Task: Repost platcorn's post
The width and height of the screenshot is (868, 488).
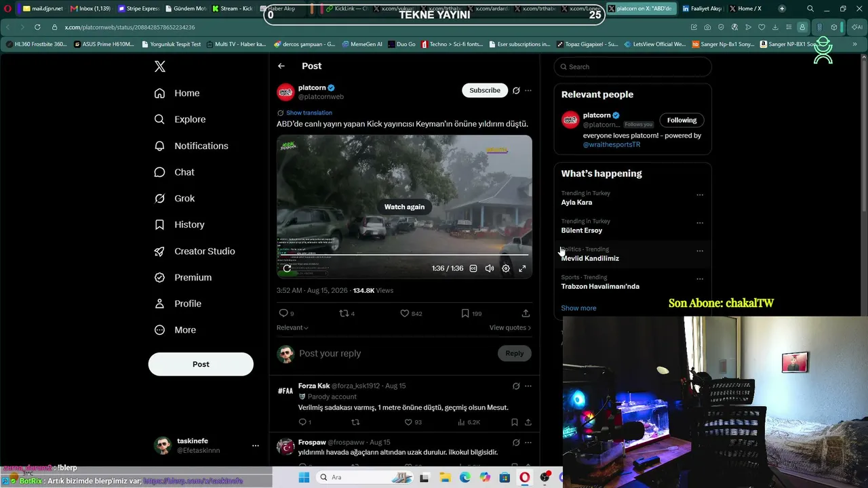Action: [344, 313]
